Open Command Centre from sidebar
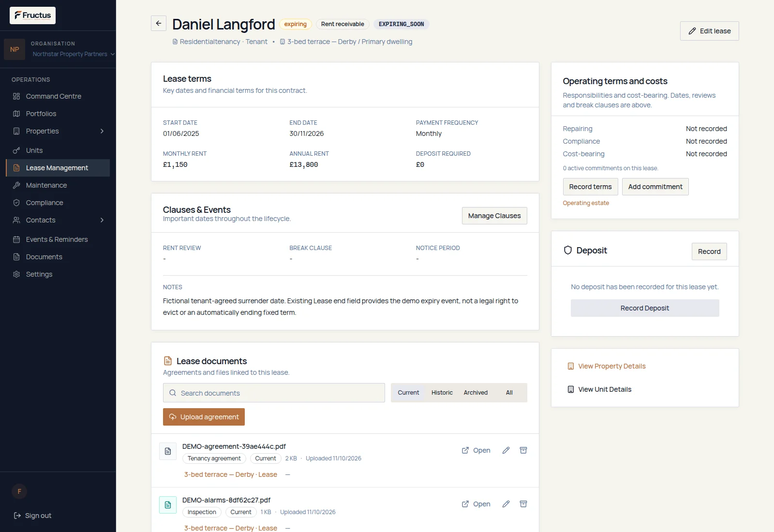Image resolution: width=774 pixels, height=532 pixels. pos(58,96)
